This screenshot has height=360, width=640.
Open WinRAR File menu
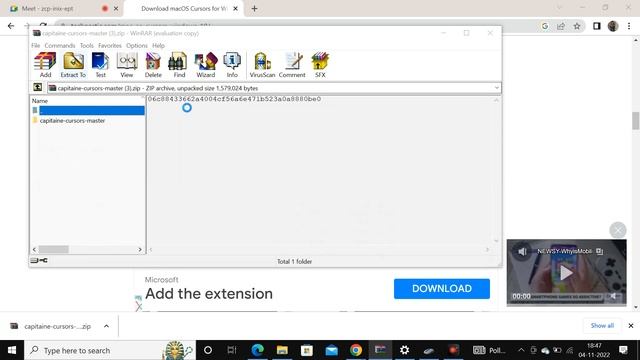[x=36, y=45]
